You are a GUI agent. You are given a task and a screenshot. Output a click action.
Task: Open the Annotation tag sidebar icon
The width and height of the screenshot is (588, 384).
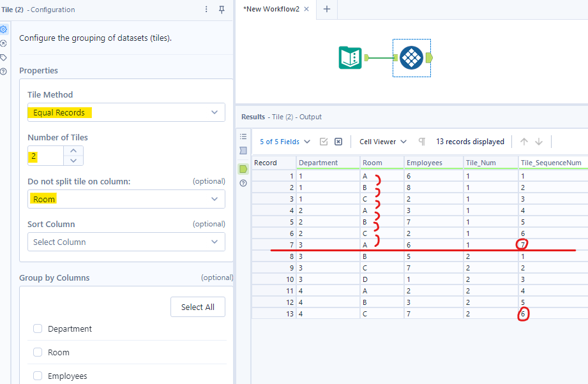pyautogui.click(x=4, y=57)
